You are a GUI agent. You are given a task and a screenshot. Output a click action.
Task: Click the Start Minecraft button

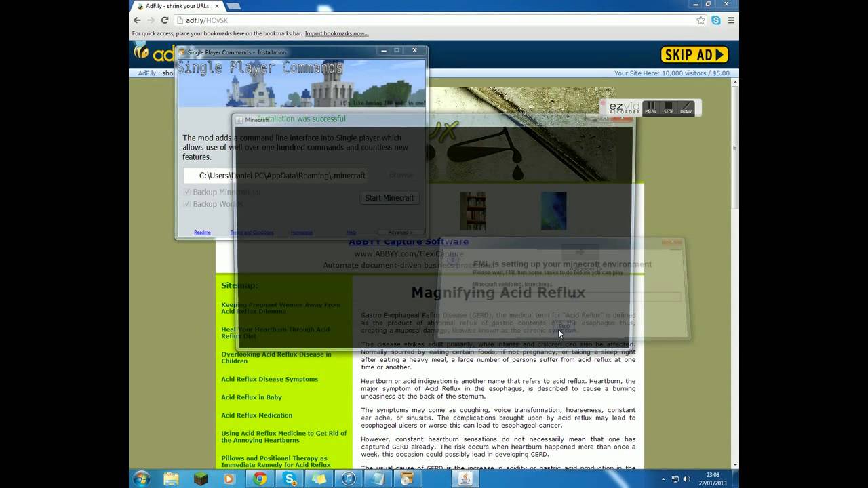click(x=389, y=198)
